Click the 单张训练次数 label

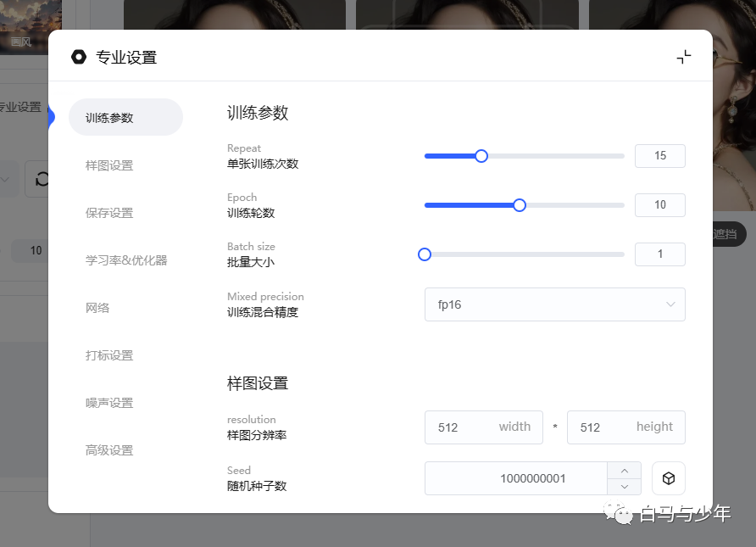pos(263,164)
